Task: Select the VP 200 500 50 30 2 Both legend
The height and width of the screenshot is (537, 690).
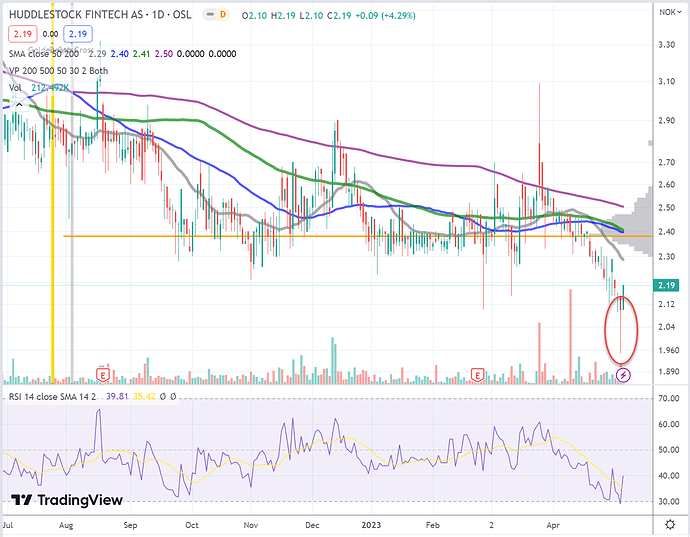Action: [58, 71]
